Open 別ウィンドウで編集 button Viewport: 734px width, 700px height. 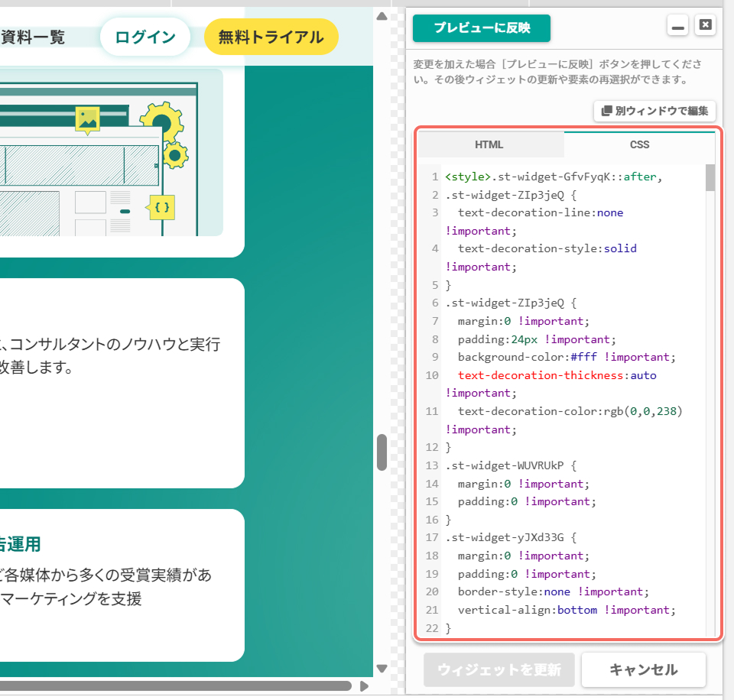point(654,111)
